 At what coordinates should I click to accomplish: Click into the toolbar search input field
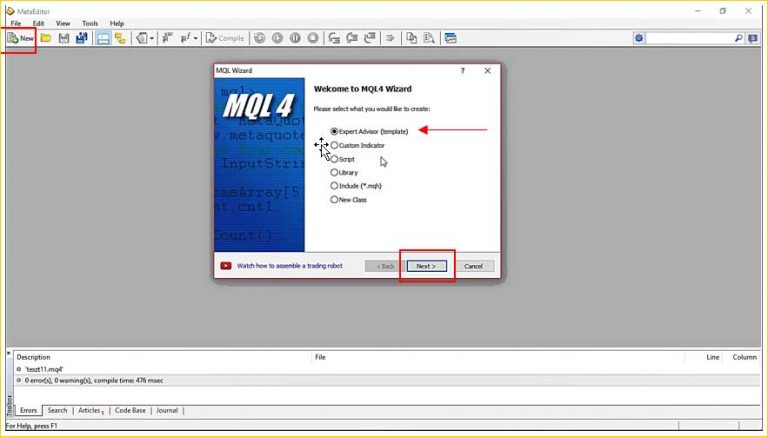pos(689,38)
